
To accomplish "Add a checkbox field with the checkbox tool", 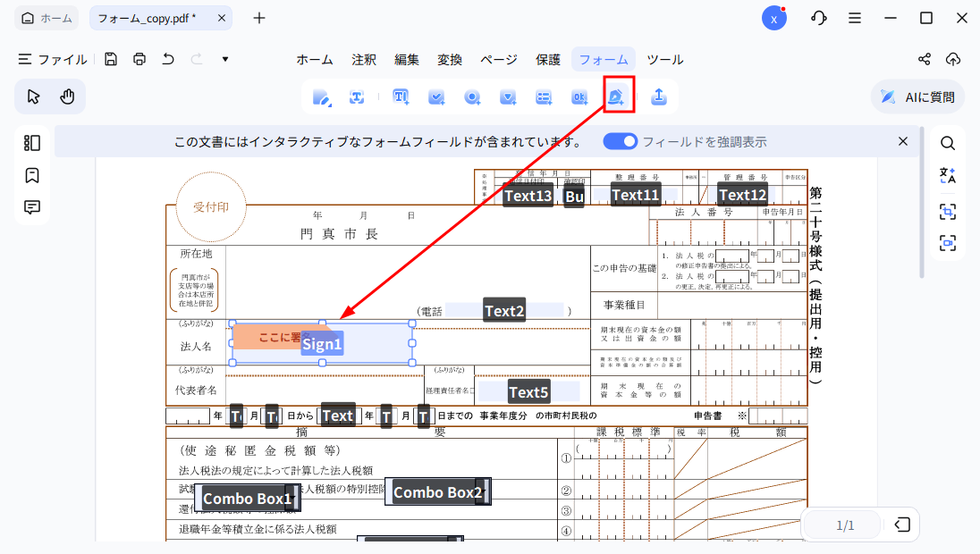I will [436, 97].
